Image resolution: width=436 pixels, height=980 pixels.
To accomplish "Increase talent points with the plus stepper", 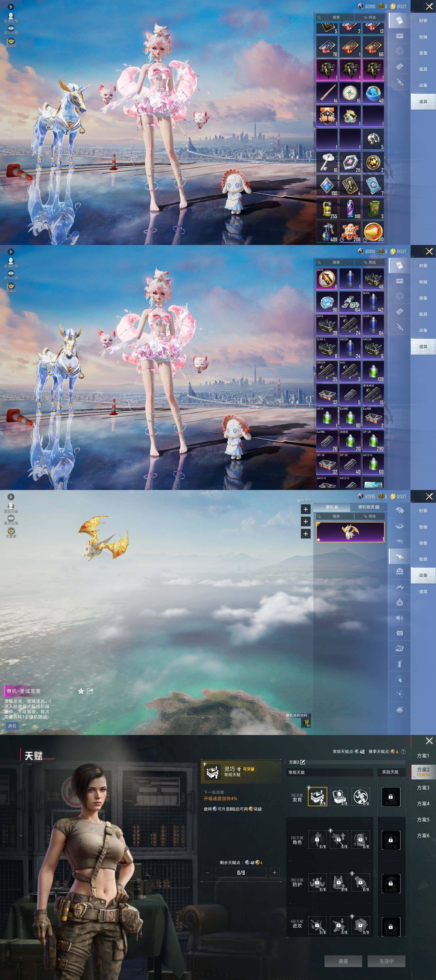I will click(x=275, y=872).
